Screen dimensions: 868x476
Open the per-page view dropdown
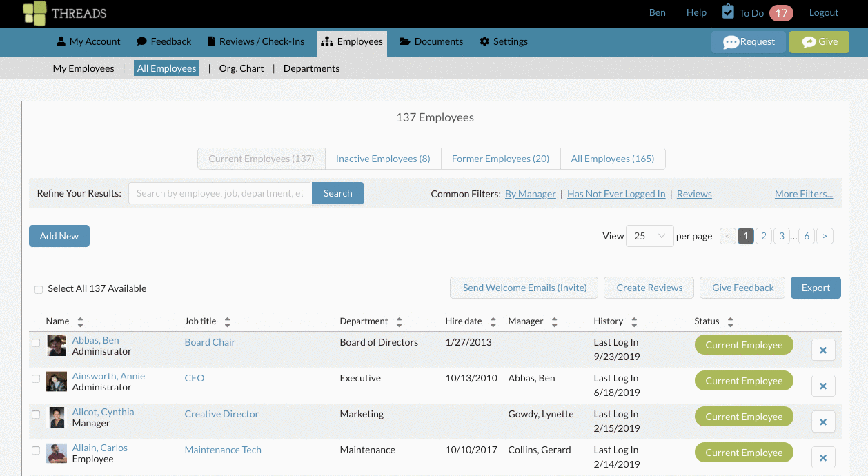click(x=649, y=235)
